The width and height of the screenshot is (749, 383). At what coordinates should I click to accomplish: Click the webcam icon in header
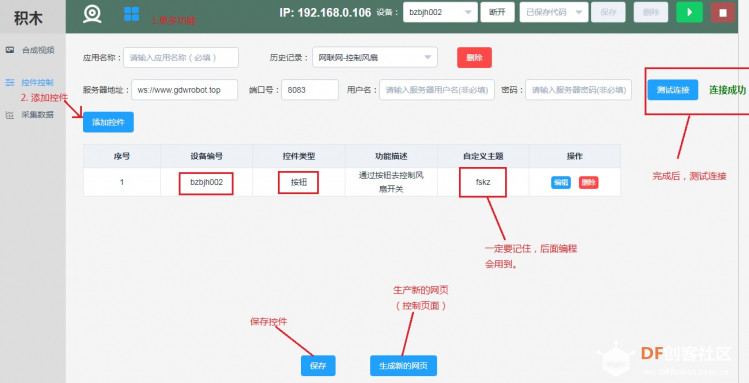click(92, 14)
